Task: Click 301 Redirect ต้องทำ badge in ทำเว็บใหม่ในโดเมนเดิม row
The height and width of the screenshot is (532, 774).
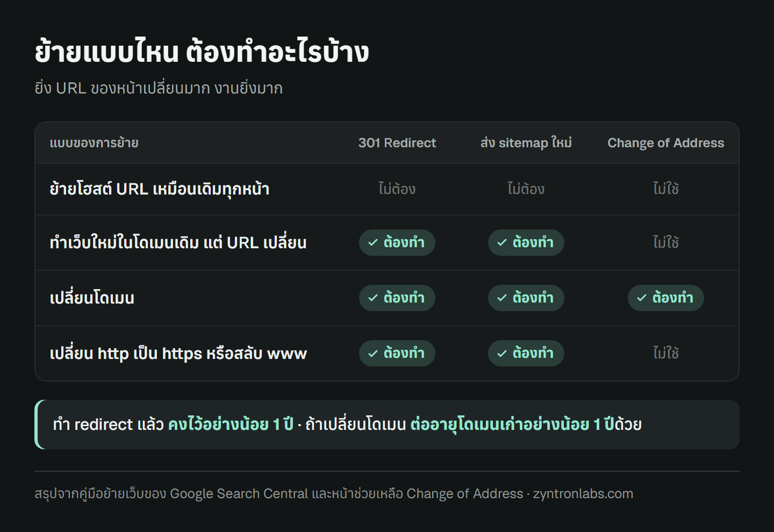Action: tap(397, 243)
